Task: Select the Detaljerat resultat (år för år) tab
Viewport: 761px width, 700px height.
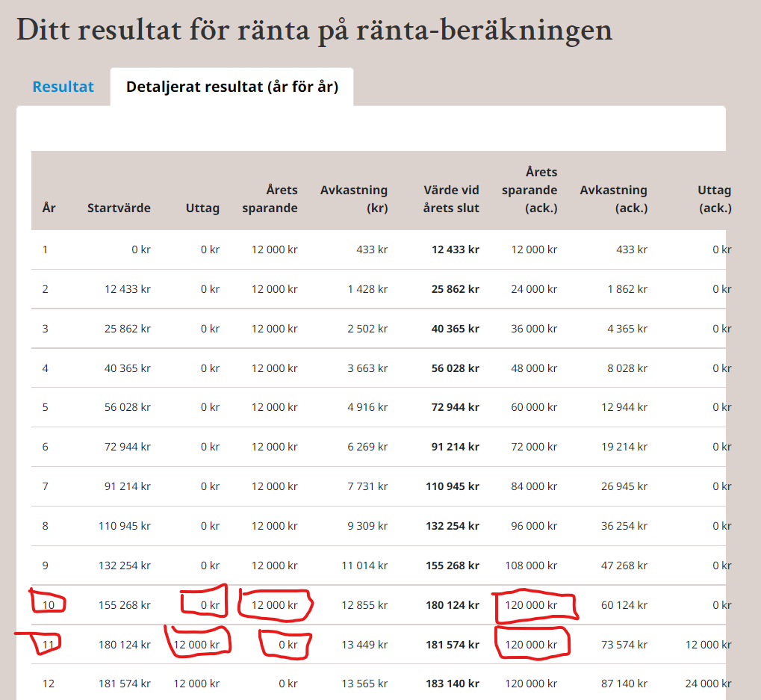Action: click(232, 87)
